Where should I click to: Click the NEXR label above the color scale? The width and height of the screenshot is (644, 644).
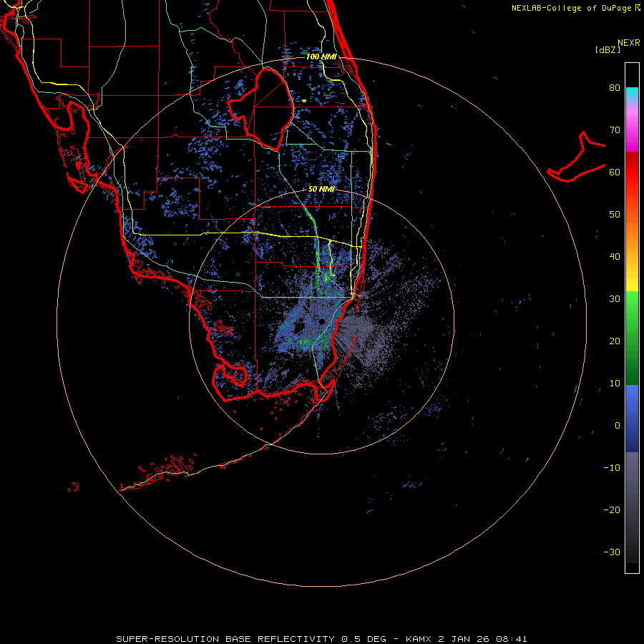pos(628,43)
